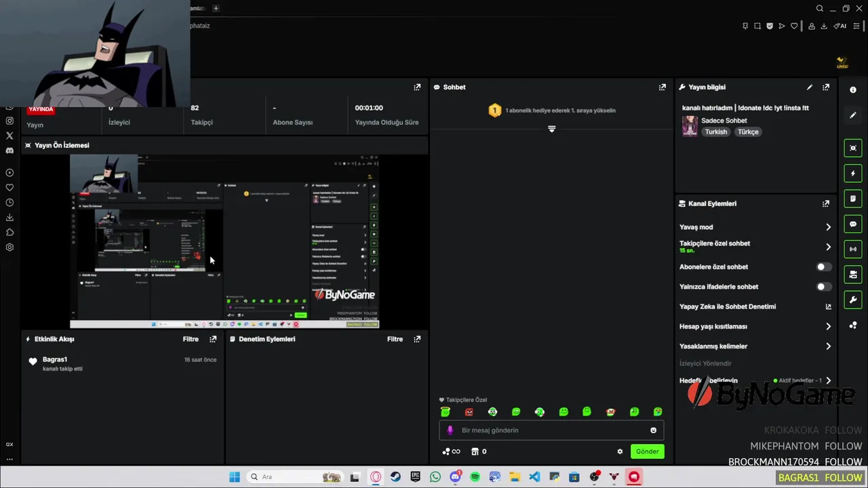Click in the Bir mesaj gönderin field
868x488 pixels.
(552, 430)
